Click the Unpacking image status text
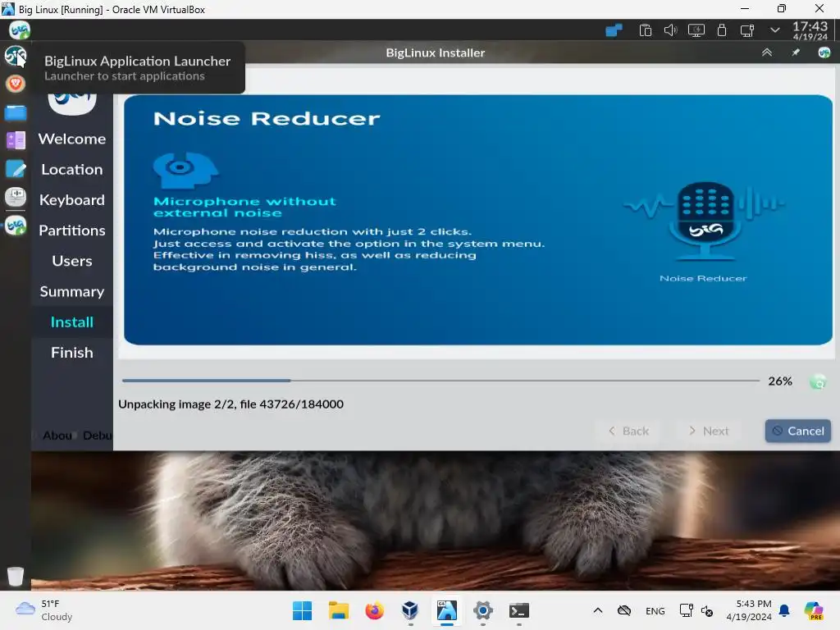Screen dimensions: 840x630 pos(231,404)
